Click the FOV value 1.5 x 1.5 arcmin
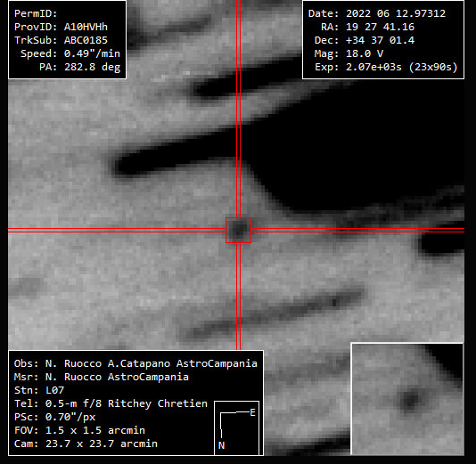The height and width of the screenshot is (464, 476). point(95,430)
